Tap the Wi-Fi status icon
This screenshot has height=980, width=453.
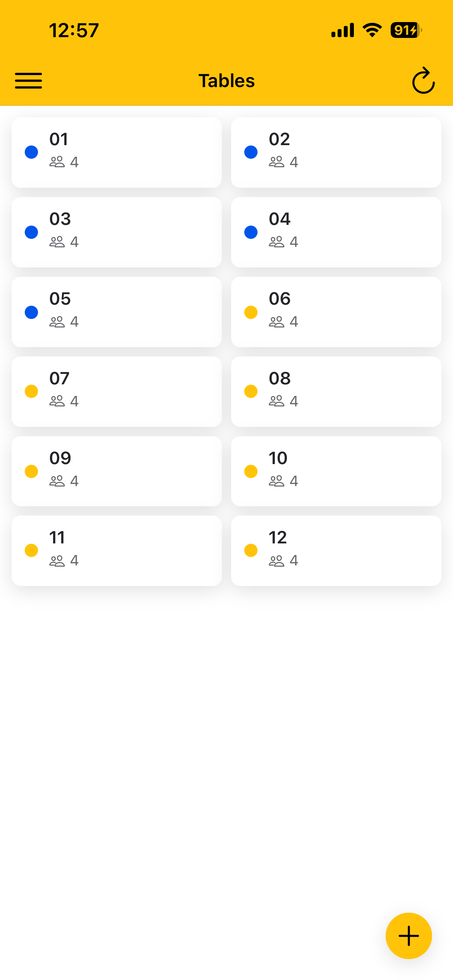(372, 30)
